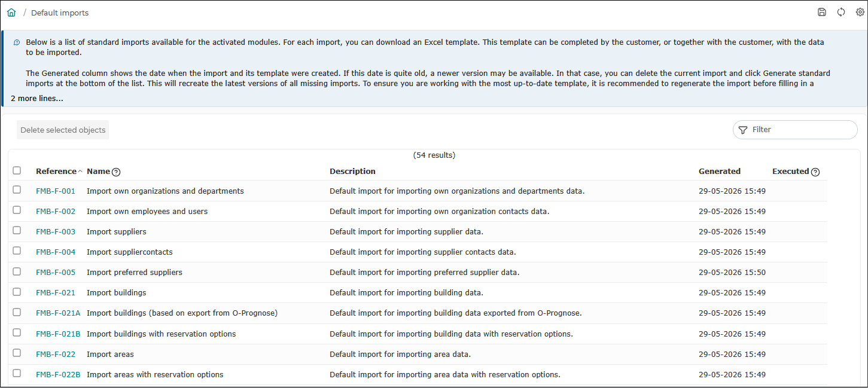Check the box for FMB-F-001

(x=17, y=190)
